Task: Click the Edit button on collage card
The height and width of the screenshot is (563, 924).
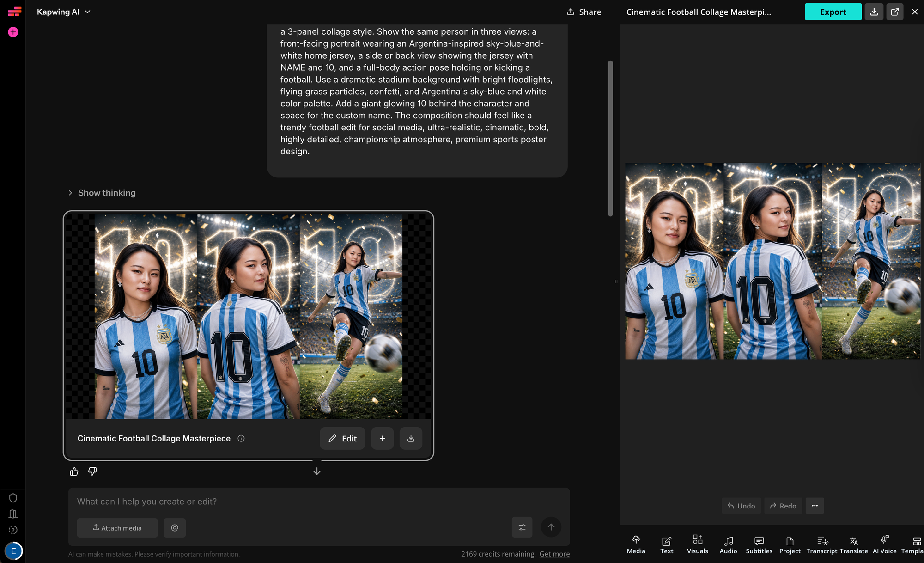Action: (x=342, y=438)
